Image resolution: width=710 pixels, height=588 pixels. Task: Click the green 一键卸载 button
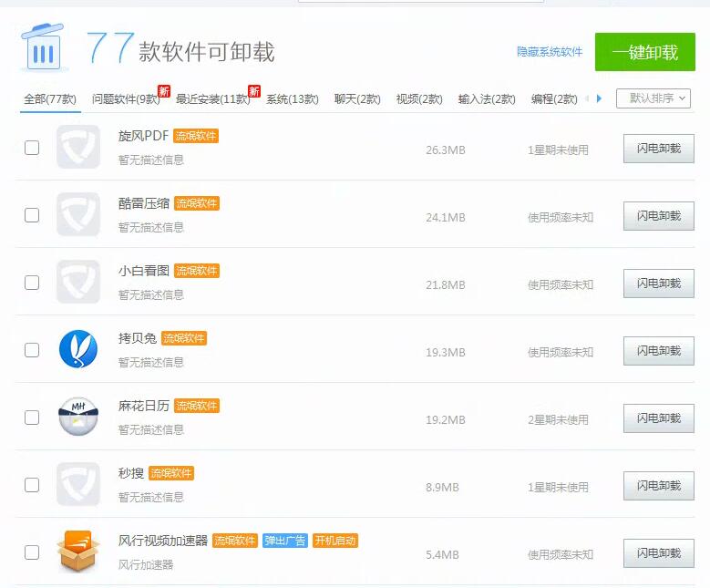click(x=645, y=52)
